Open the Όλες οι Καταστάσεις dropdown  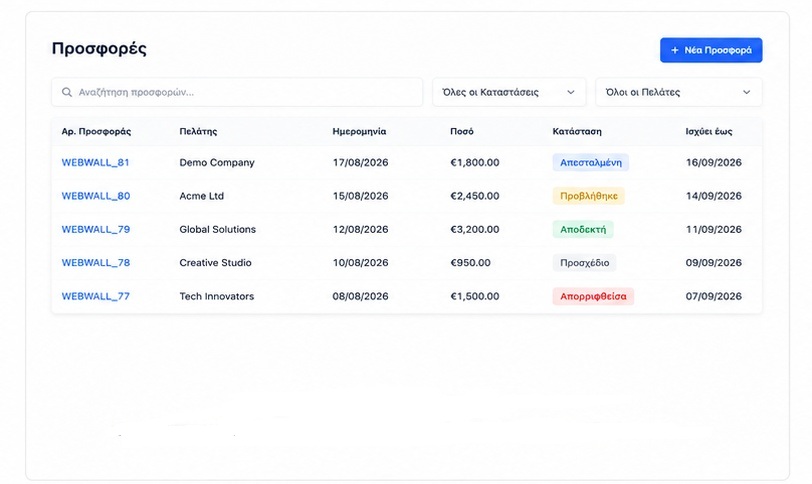pyautogui.click(x=509, y=92)
